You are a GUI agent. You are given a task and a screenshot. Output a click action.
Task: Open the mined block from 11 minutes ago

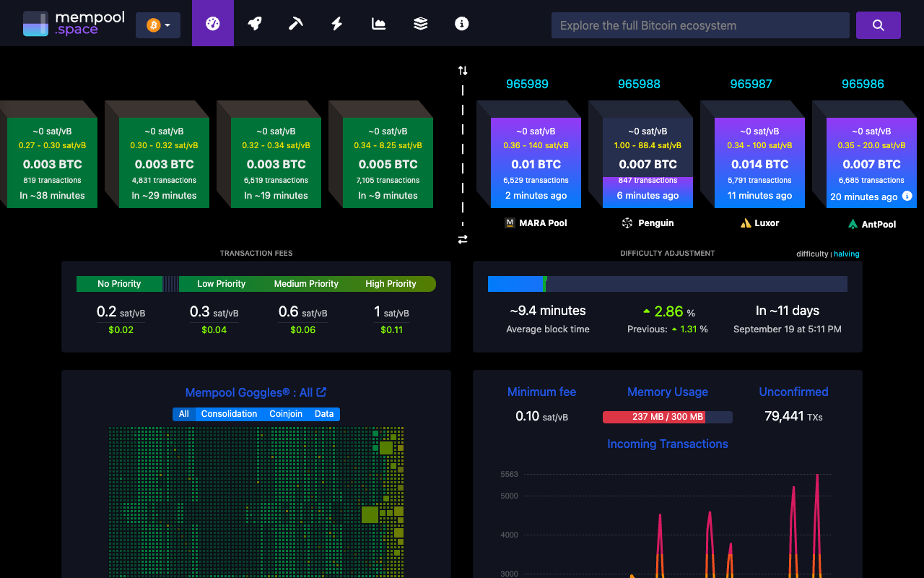click(x=759, y=163)
